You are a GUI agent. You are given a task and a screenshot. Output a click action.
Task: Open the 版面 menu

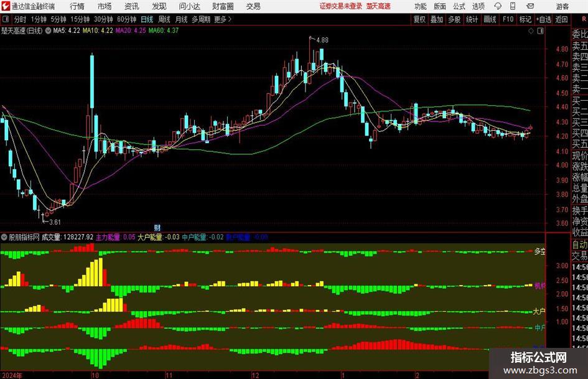tap(439, 6)
